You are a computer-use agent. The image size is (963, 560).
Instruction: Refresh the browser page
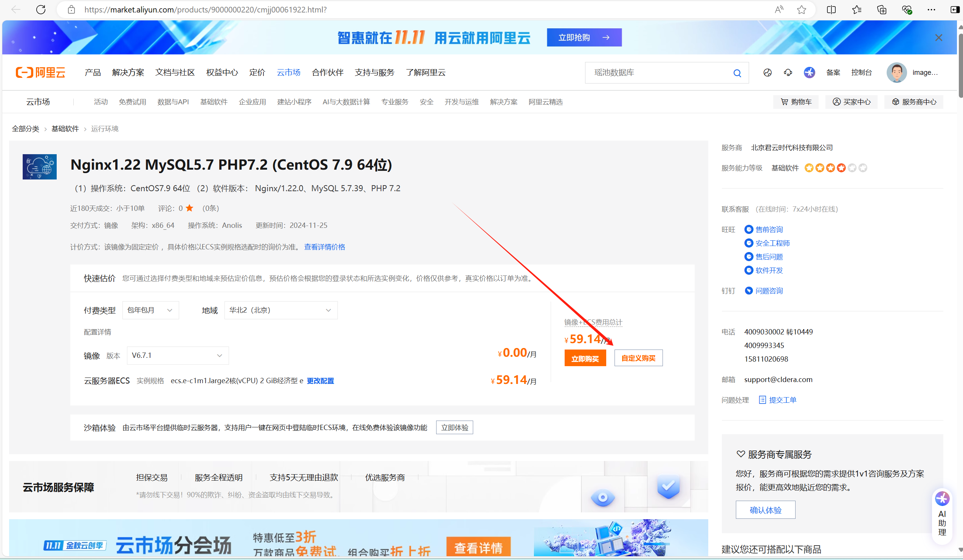41,9
